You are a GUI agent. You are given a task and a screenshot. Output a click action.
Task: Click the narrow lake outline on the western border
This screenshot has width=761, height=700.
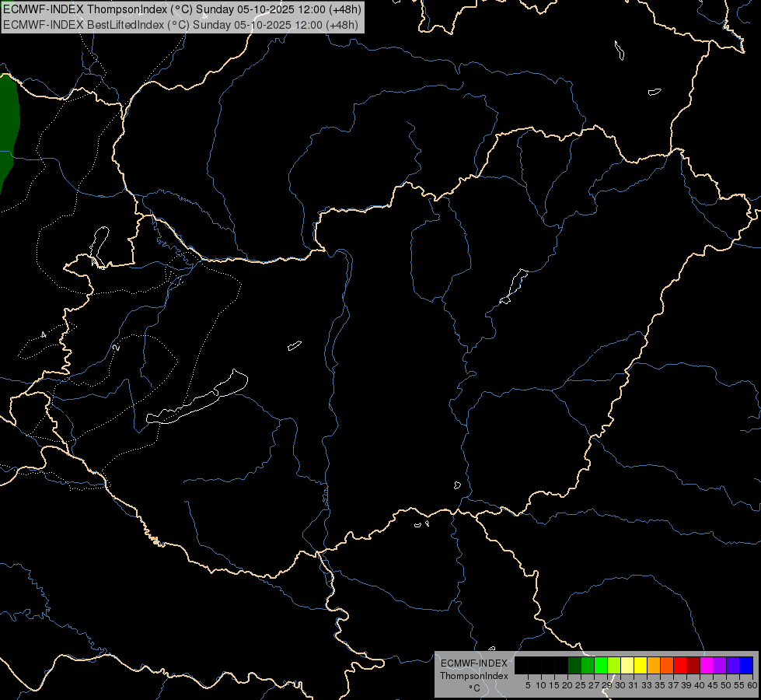tap(99, 247)
